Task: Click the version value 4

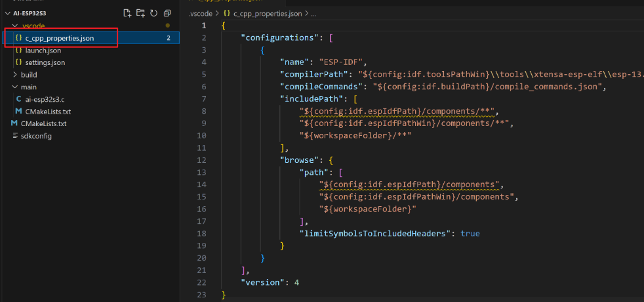Action: click(296, 282)
